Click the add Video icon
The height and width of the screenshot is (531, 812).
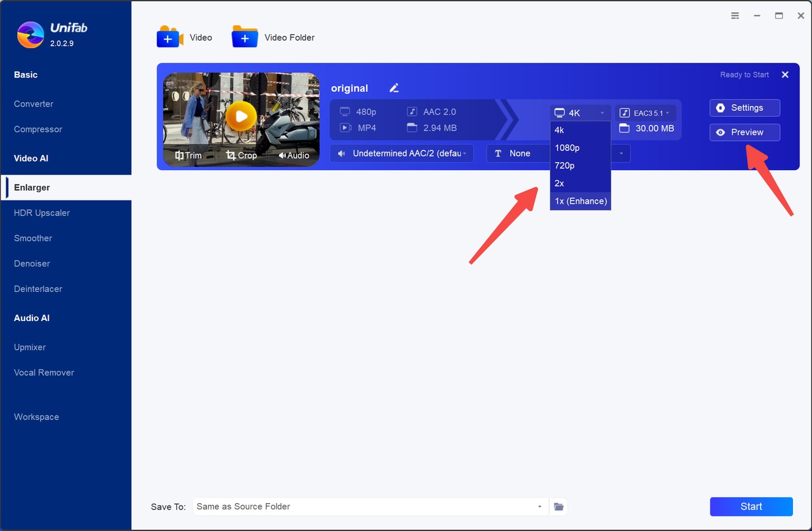pos(169,37)
